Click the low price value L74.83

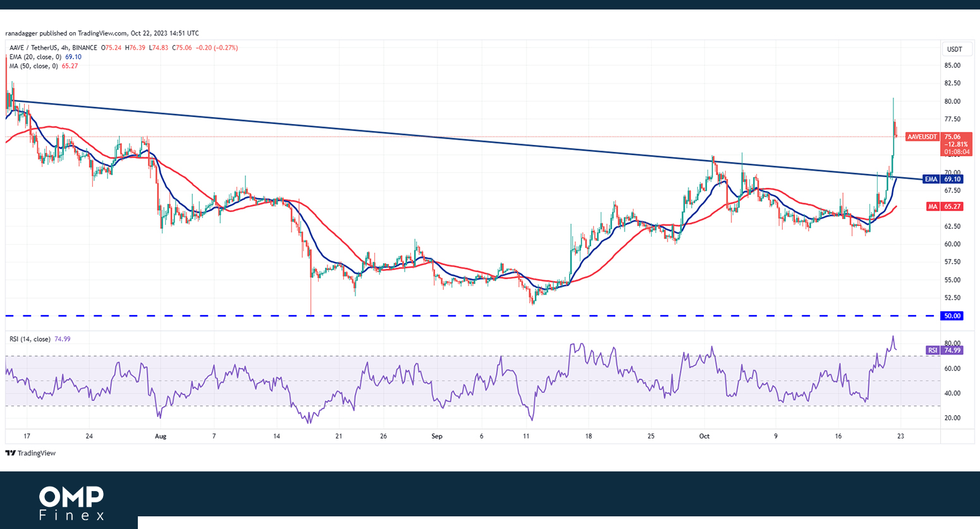click(158, 47)
